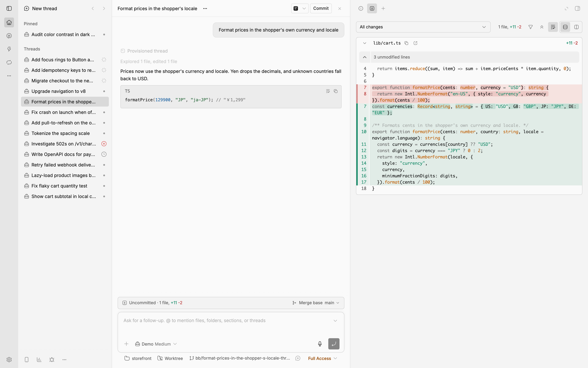Click the filter funnel icon in diff toolbar
Viewport: 588px width, 368px height.
tap(530, 27)
